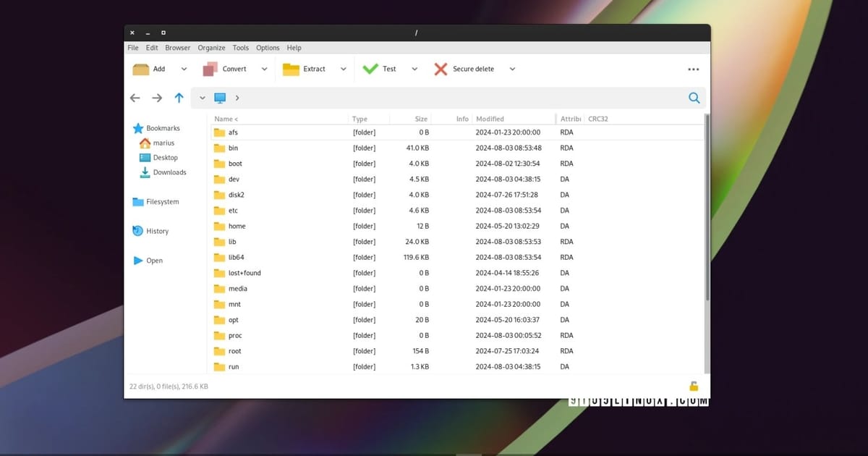868x456 pixels.
Task: Expand the Extract dropdown arrow
Action: pyautogui.click(x=343, y=69)
